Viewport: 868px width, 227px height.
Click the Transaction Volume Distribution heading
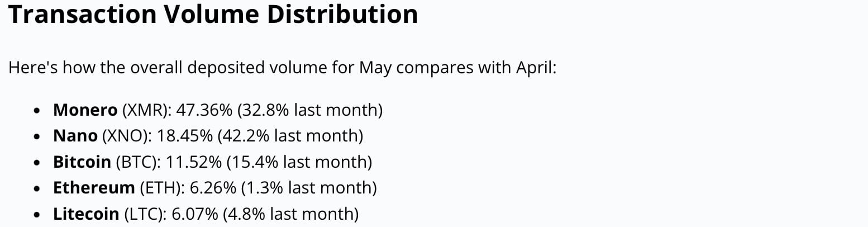(213, 14)
